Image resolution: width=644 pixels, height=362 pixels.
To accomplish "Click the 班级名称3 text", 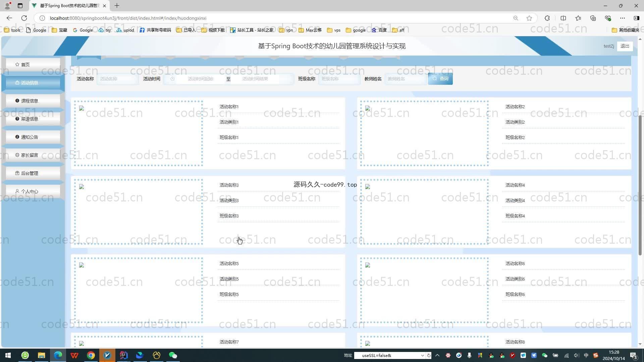I will tap(229, 216).
